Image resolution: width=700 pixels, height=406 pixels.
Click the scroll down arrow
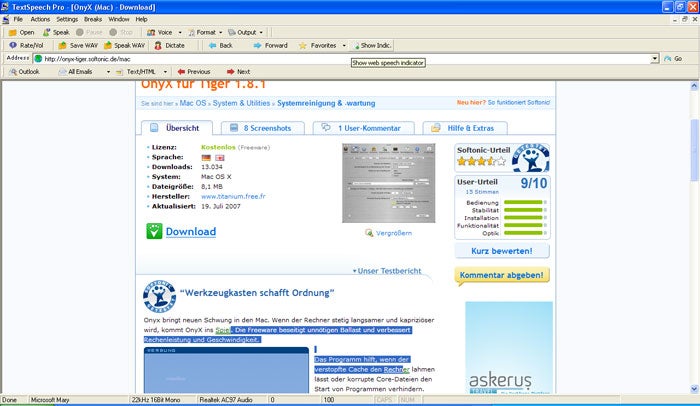(694, 389)
